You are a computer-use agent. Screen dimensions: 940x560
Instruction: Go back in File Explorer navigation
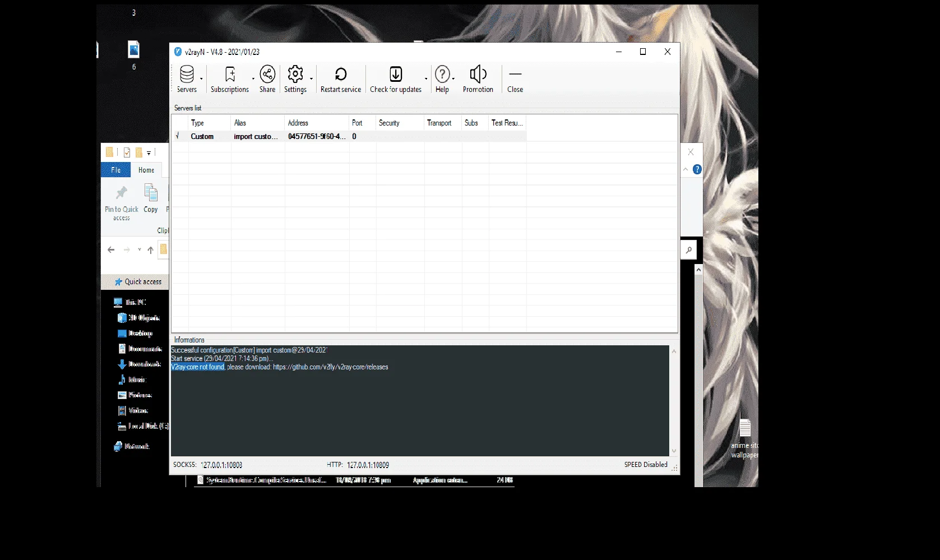click(111, 250)
